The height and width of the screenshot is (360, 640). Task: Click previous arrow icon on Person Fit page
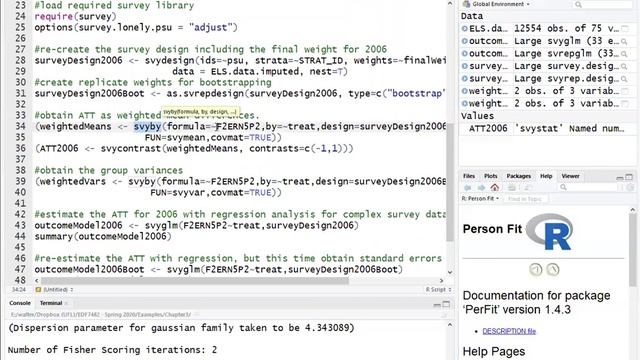(536, 269)
